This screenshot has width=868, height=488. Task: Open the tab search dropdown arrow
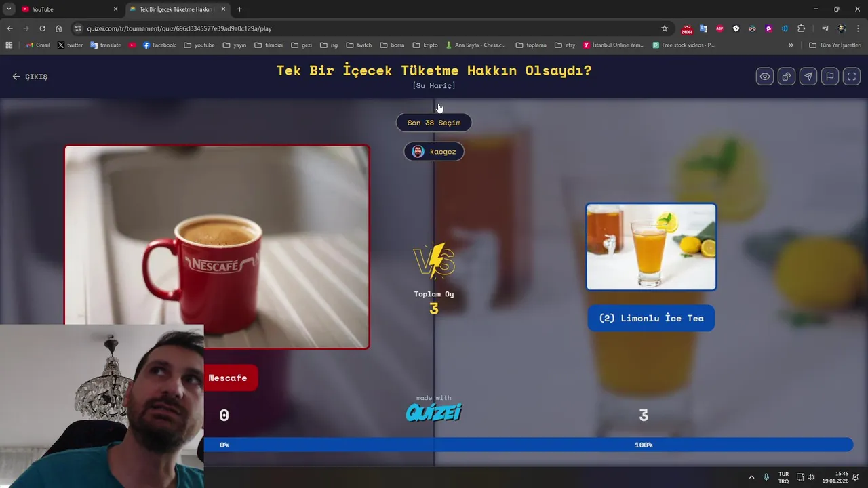pyautogui.click(x=9, y=9)
